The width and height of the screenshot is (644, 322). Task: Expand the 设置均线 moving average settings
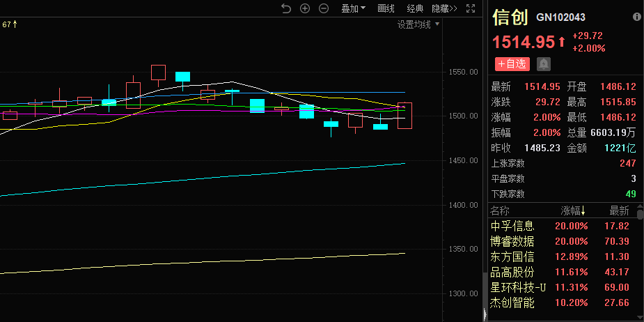(418, 24)
